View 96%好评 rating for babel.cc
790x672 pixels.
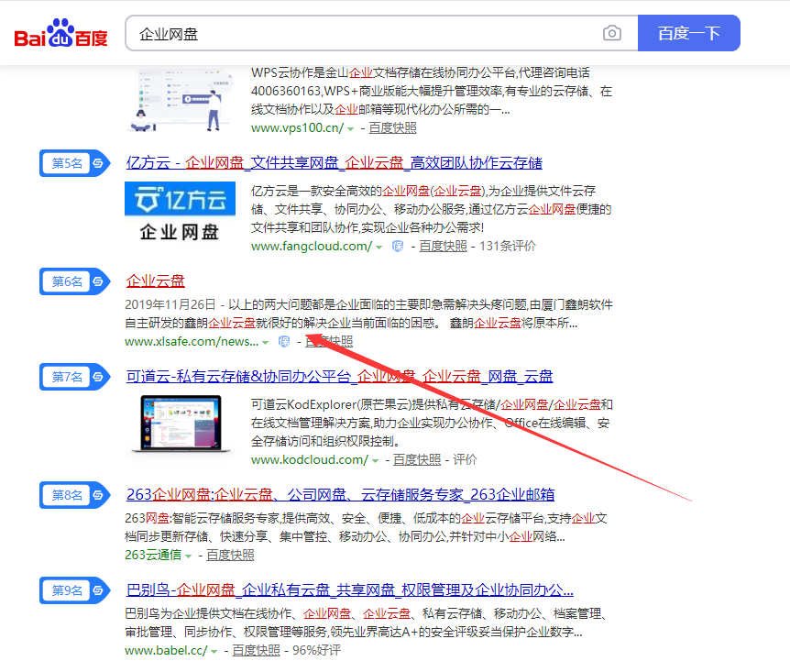click(x=316, y=650)
